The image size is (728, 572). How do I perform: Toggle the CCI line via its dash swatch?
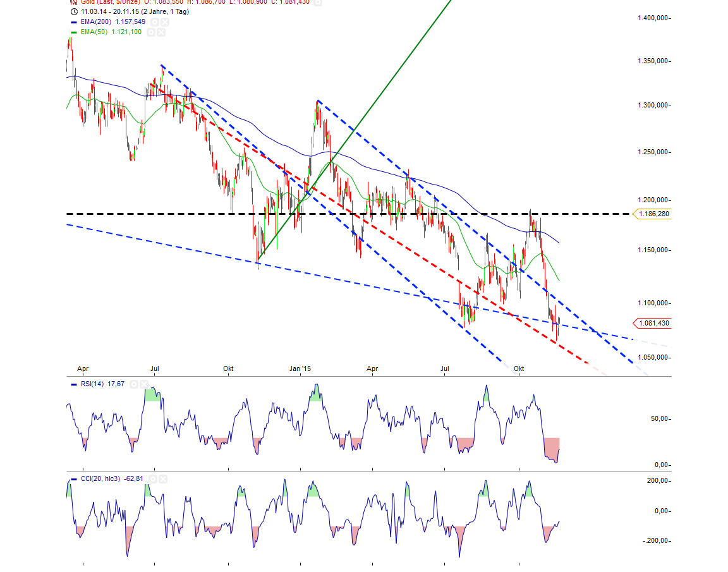(x=74, y=479)
